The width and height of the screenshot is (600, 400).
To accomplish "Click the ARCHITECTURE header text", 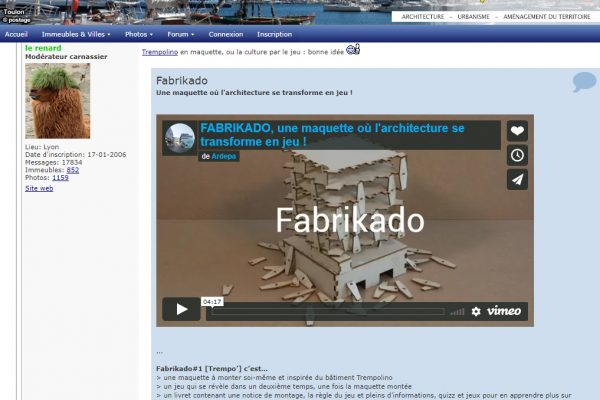I will tap(422, 17).
